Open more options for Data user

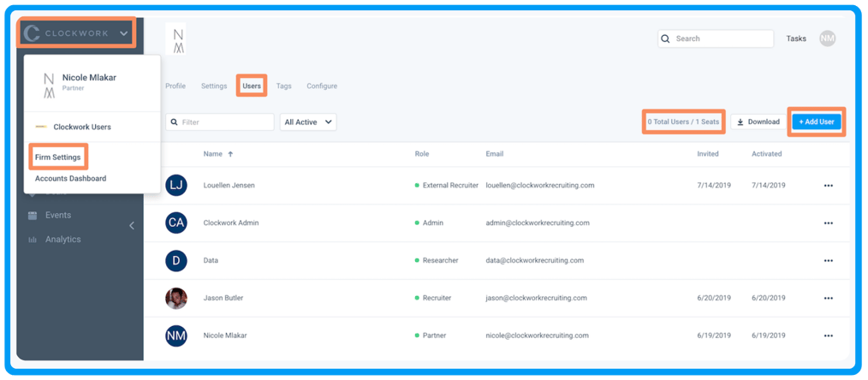click(828, 261)
